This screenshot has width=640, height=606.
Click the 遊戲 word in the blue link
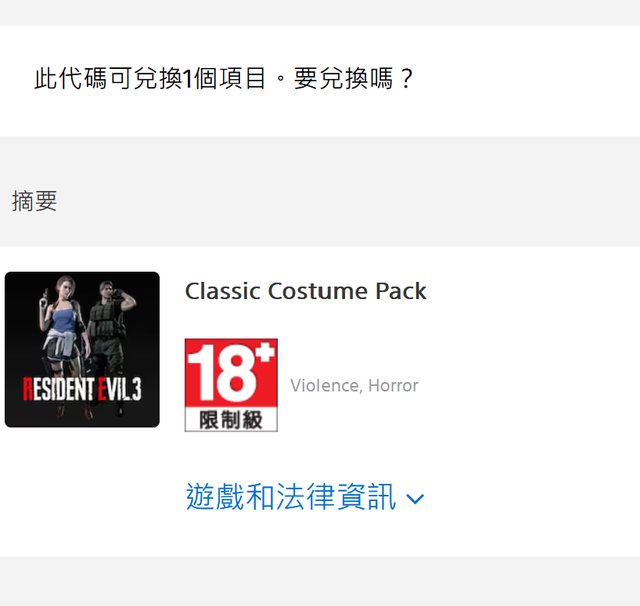pyautogui.click(x=215, y=497)
